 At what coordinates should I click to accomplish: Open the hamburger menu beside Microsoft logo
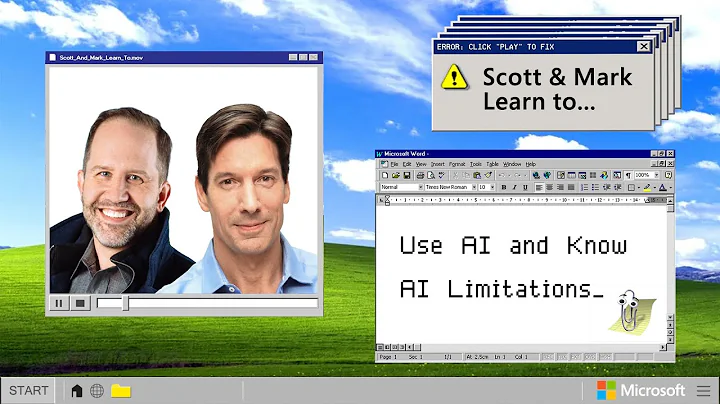click(x=703, y=391)
